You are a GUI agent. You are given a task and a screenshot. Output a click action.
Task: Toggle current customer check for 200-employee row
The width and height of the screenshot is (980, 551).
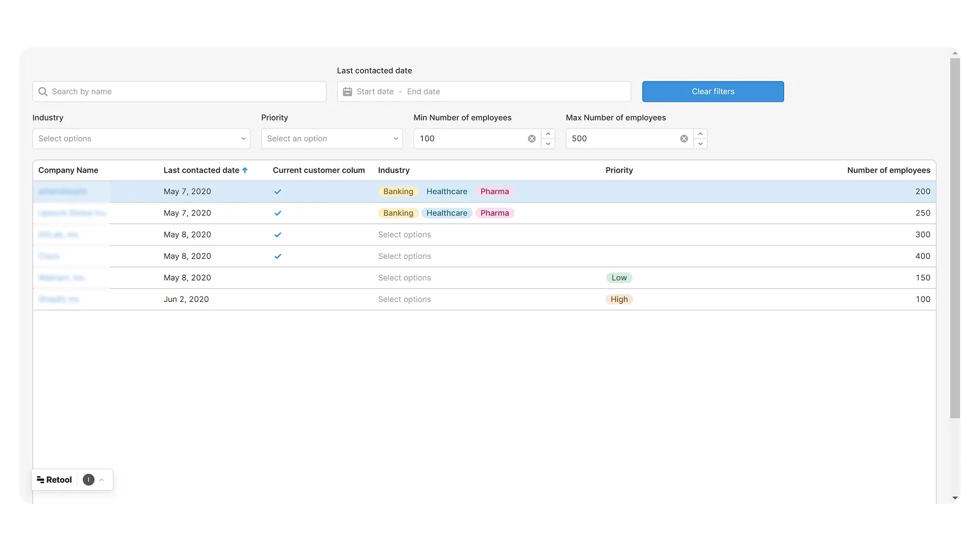point(277,192)
